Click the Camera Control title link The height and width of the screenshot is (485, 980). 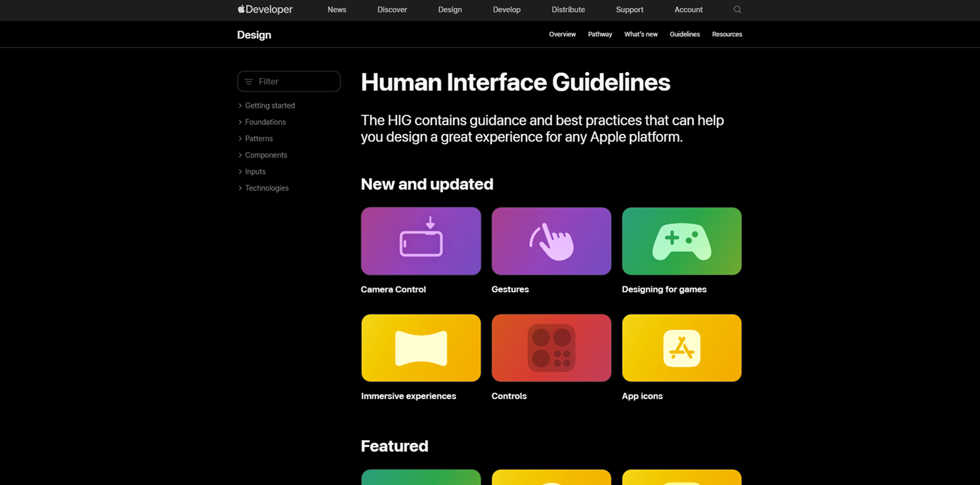(x=393, y=289)
